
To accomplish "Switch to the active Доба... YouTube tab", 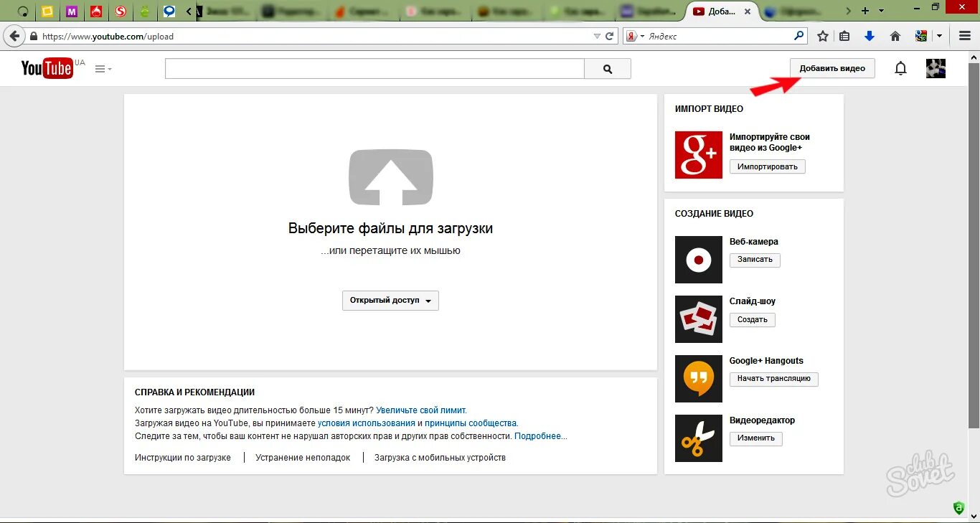I will [x=721, y=11].
